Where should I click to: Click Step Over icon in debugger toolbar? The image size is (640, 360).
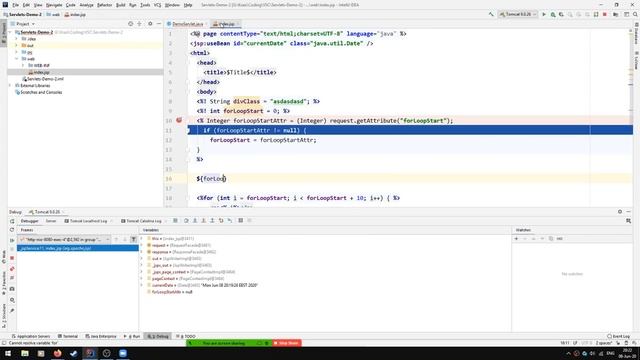point(186,221)
